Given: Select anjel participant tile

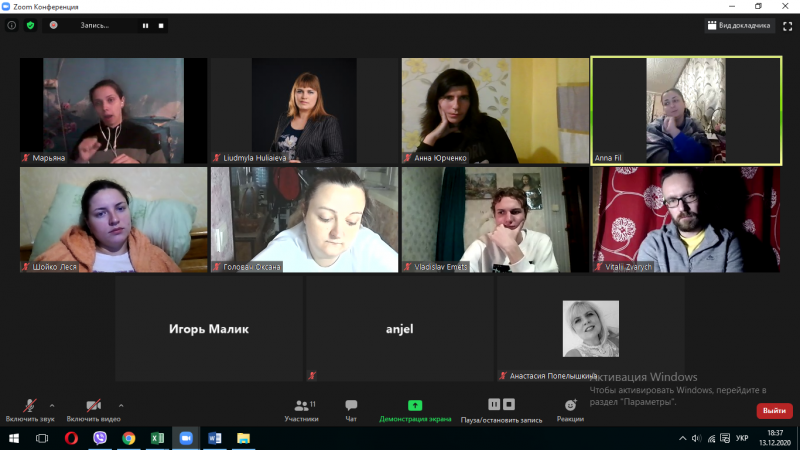Looking at the screenshot, I should point(399,329).
